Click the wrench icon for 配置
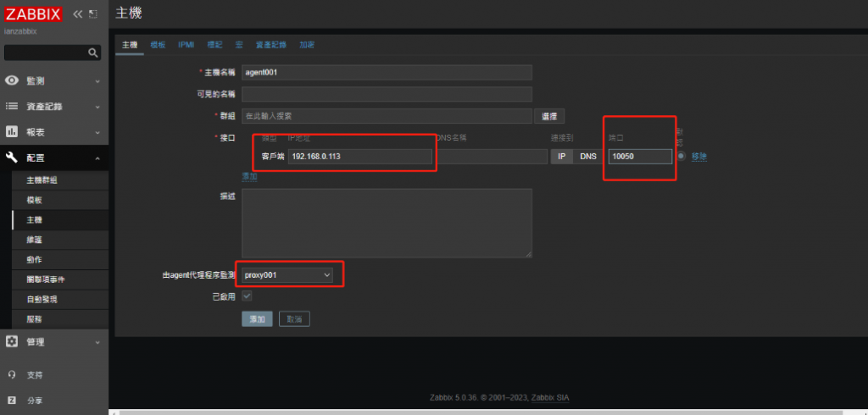Image resolution: width=868 pixels, height=415 pixels. pyautogui.click(x=12, y=158)
